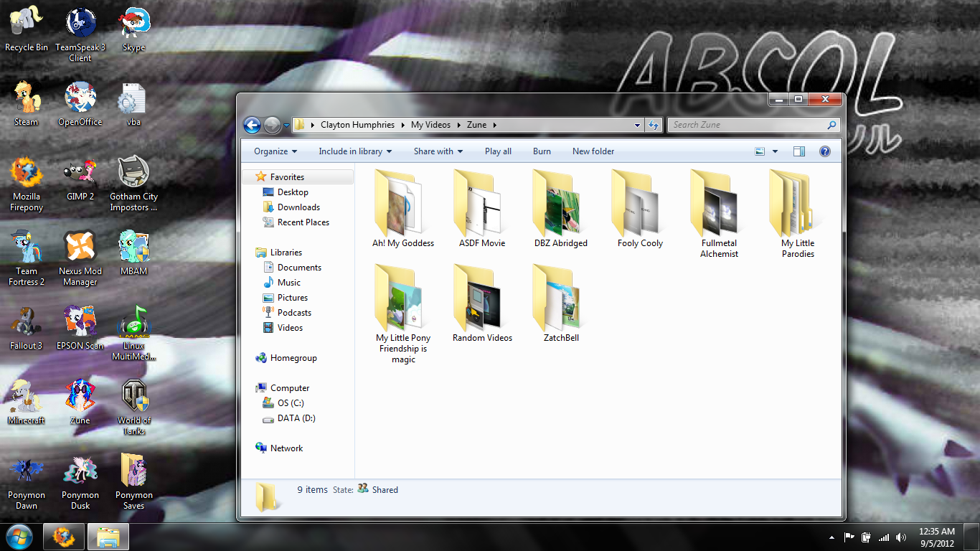
Task: Show hidden icons arrow in system tray
Action: 831,537
